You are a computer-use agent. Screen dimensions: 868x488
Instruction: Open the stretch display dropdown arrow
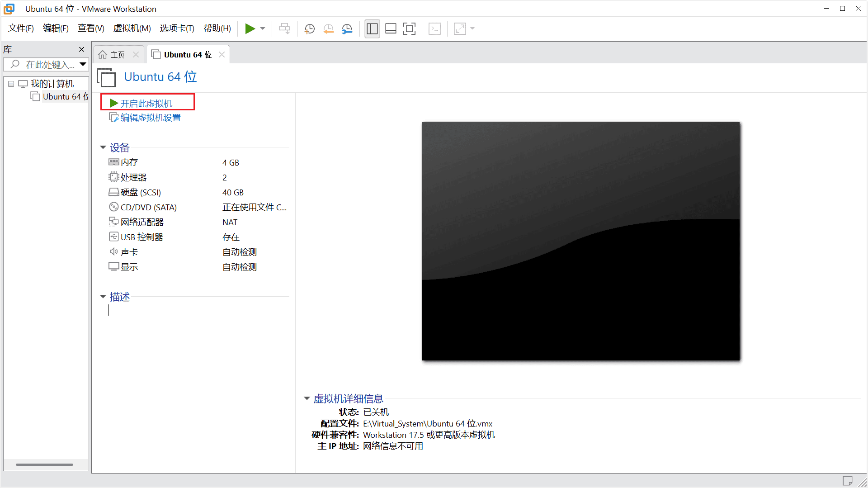coord(472,28)
